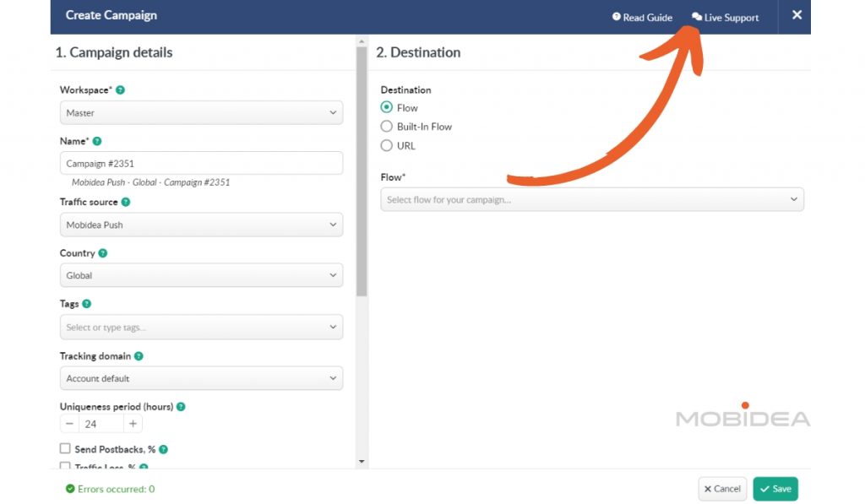This screenshot has height=504, width=865.
Task: Click the Send Postbacks help icon
Action: tap(163, 449)
